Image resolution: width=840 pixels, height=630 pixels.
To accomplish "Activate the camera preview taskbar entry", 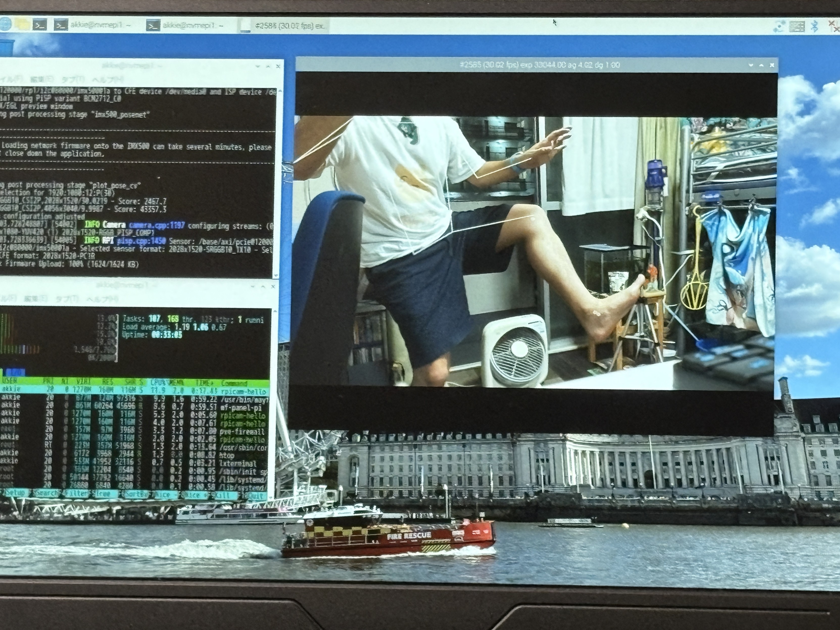I will (x=283, y=26).
